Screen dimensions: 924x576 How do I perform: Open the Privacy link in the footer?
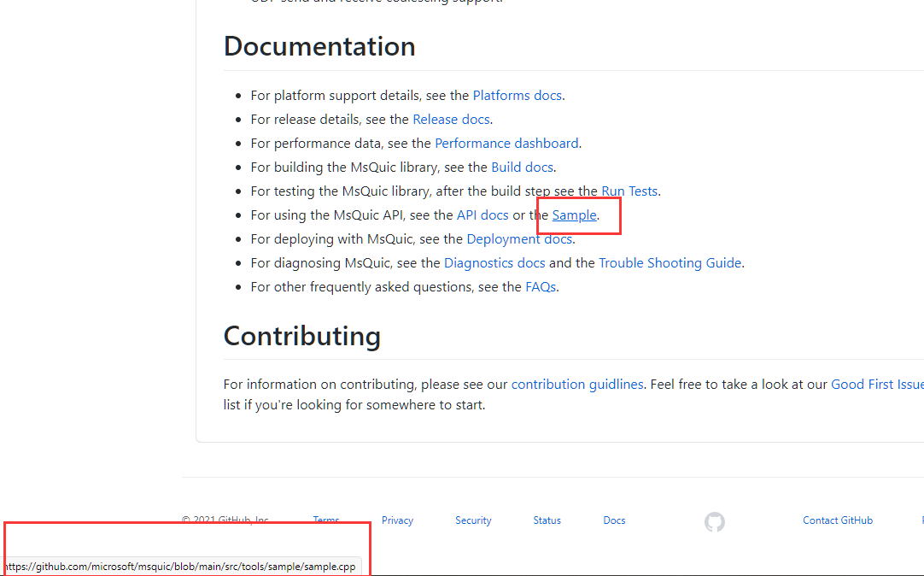point(397,520)
